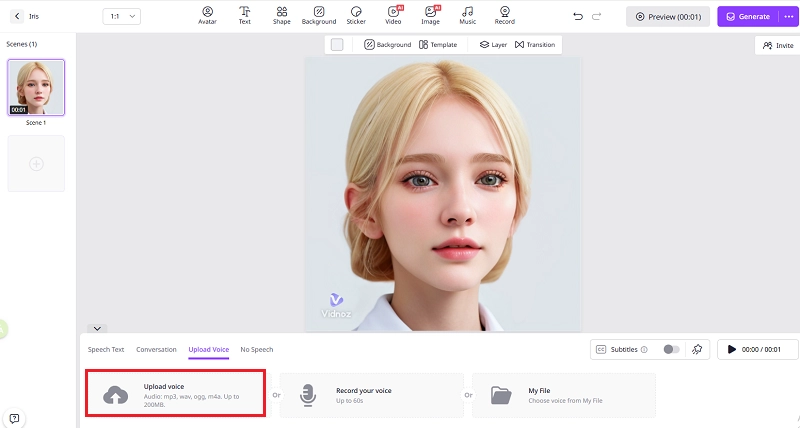Click the undo arrow

[578, 16]
